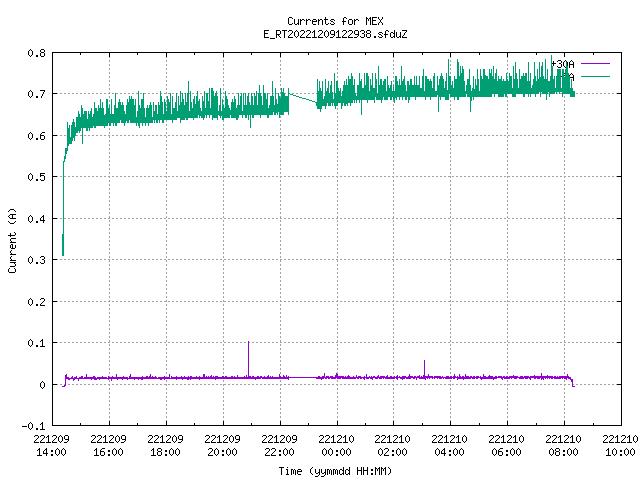Viewport: 640px width, 480px height.
Task: Click the 0 y-axis tick label
Action: click(x=42, y=385)
